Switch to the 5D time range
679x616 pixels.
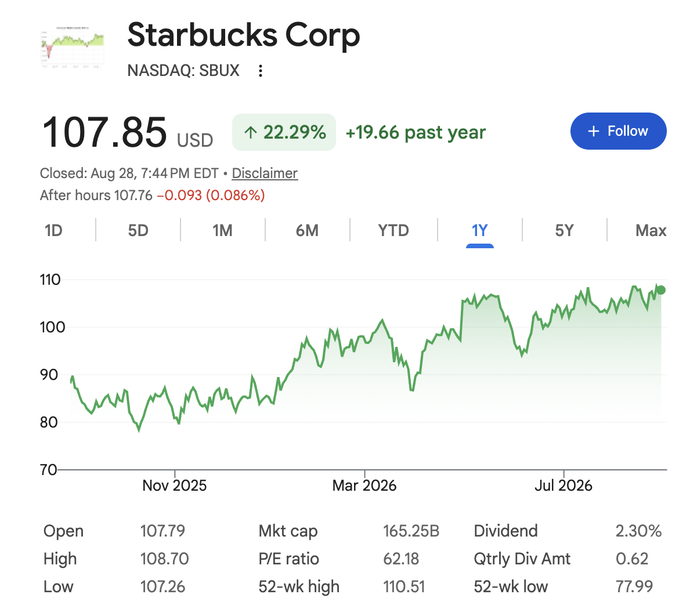click(x=138, y=230)
